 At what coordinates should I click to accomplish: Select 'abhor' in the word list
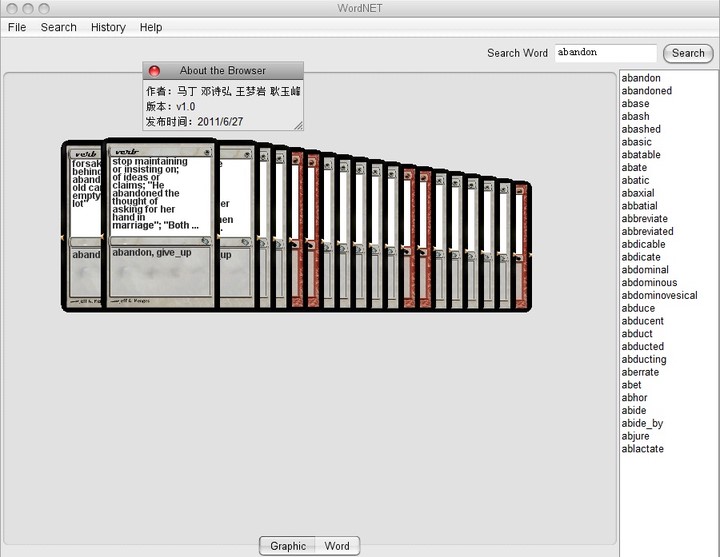coord(634,398)
